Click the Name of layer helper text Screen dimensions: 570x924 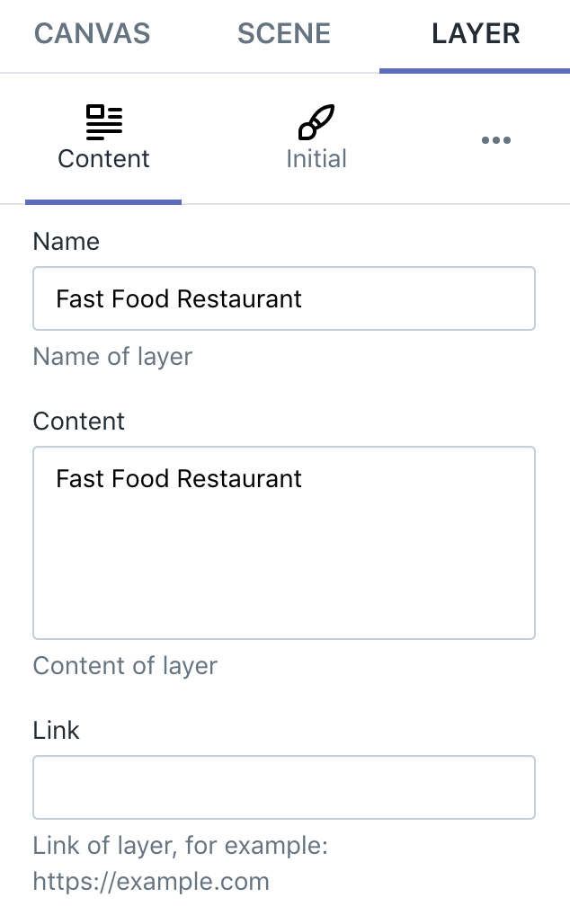[x=111, y=357]
